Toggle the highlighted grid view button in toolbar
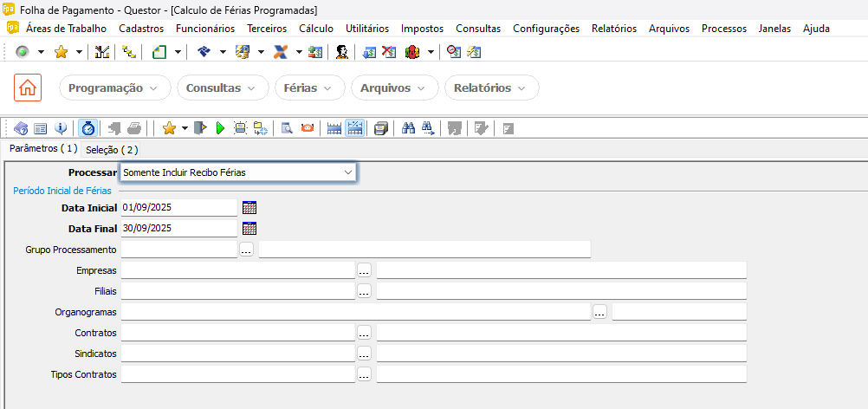The image size is (868, 409). (354, 128)
